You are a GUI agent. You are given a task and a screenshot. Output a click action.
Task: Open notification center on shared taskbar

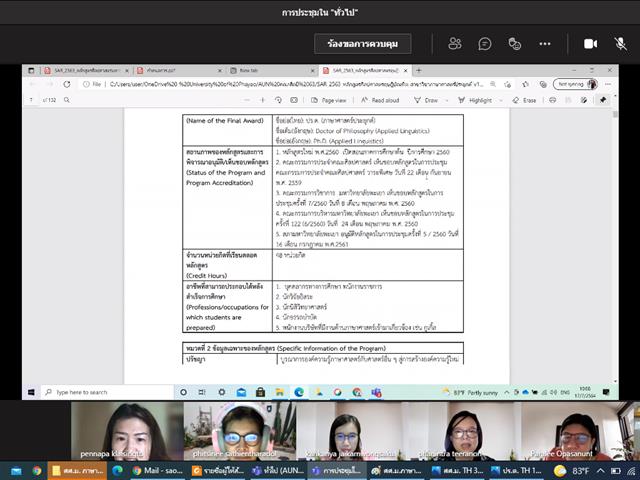pyautogui.click(x=606, y=392)
